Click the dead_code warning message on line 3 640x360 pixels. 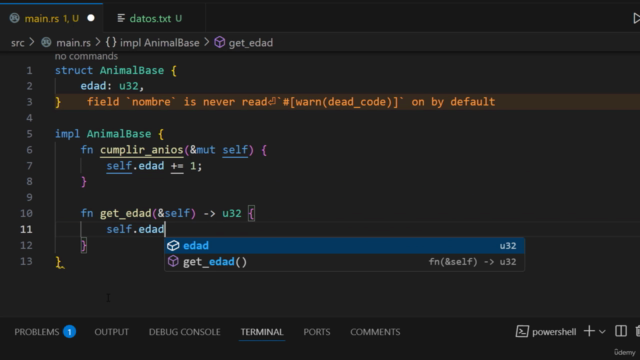[291, 102]
